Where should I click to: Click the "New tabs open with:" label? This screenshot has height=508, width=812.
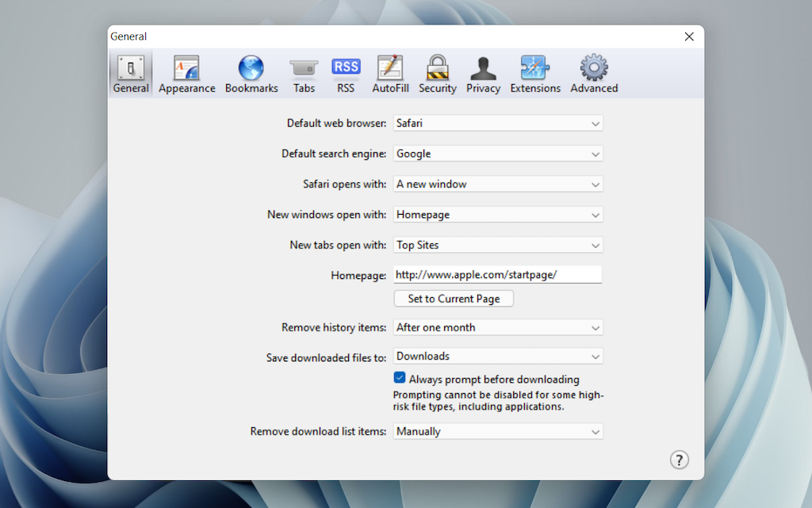click(x=338, y=245)
